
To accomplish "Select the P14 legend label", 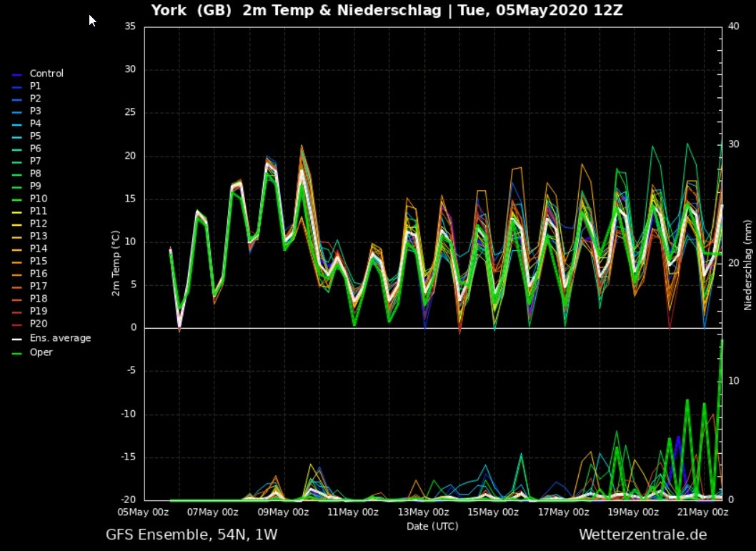I will (39, 249).
